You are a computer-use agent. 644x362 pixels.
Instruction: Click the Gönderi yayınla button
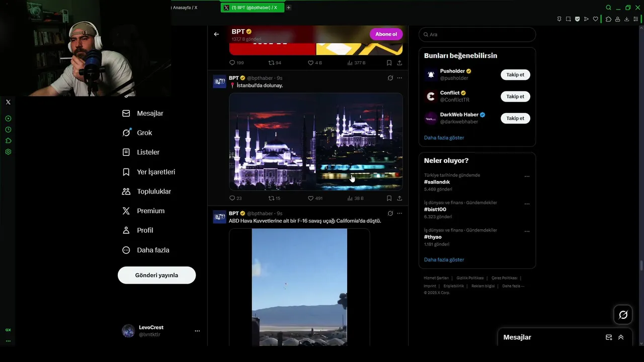[156, 275]
